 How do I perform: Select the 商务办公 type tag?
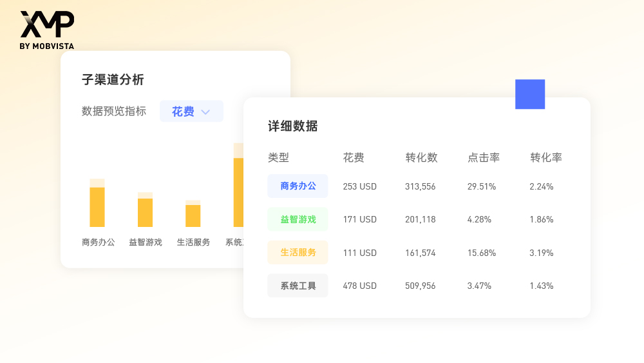tap(298, 186)
